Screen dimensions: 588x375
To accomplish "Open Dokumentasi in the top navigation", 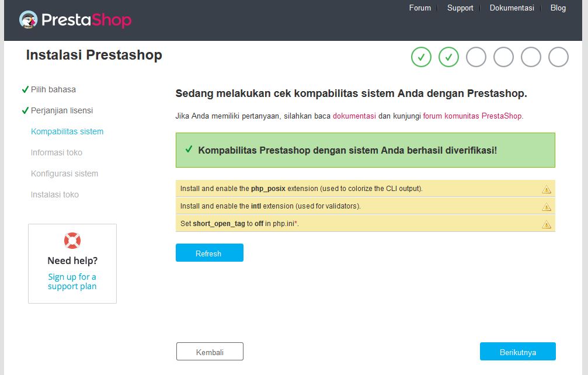I will point(512,8).
